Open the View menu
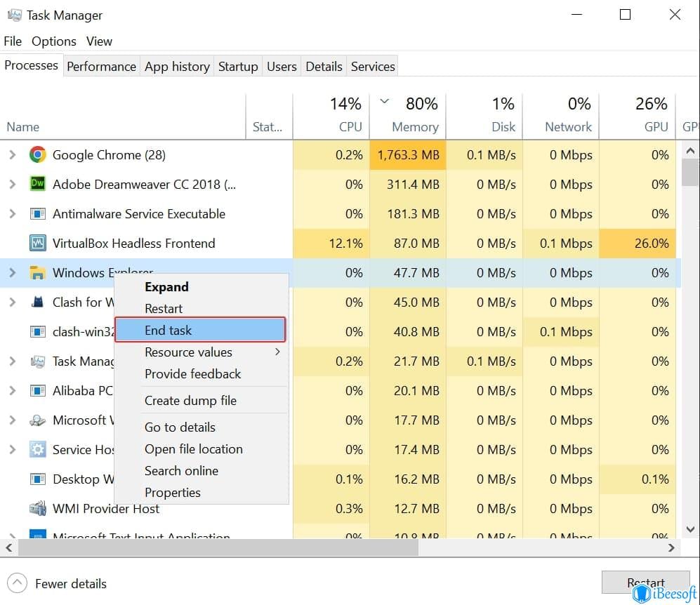 [99, 41]
